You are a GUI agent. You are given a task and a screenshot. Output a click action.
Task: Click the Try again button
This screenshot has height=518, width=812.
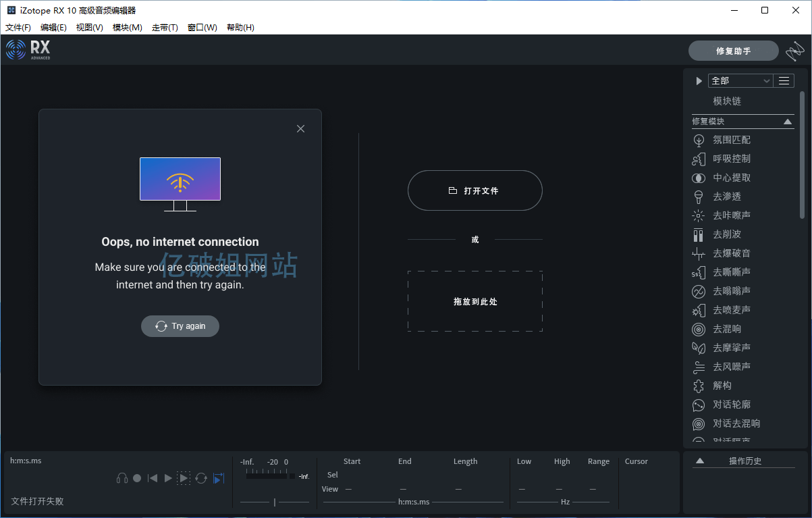click(180, 326)
